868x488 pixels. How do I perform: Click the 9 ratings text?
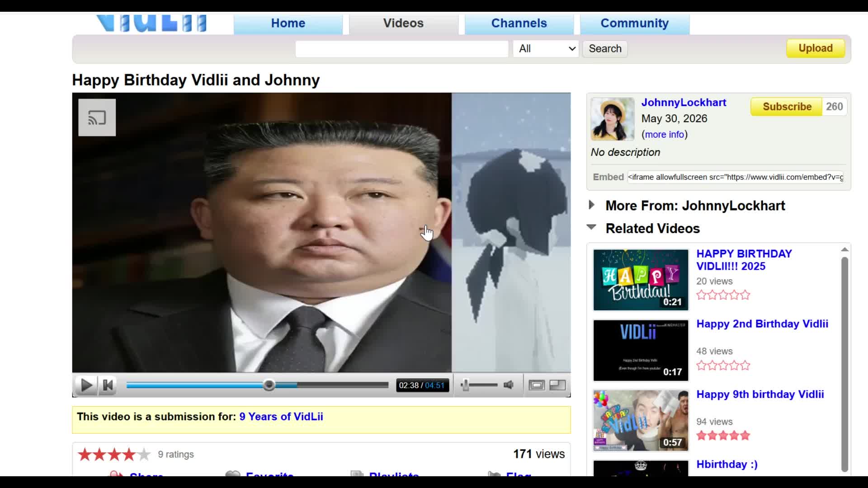point(176,455)
